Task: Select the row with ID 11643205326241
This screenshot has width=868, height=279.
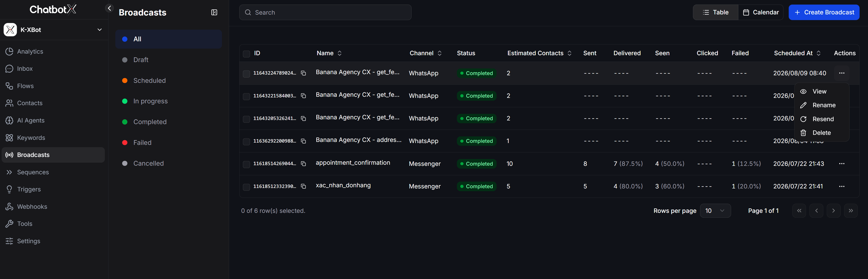Action: point(246,119)
